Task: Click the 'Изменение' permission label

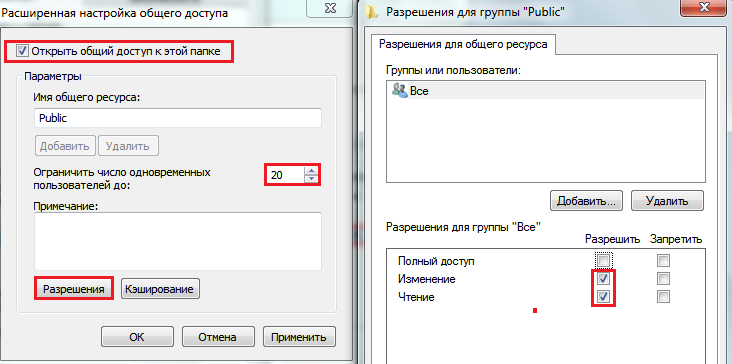Action: [x=427, y=279]
